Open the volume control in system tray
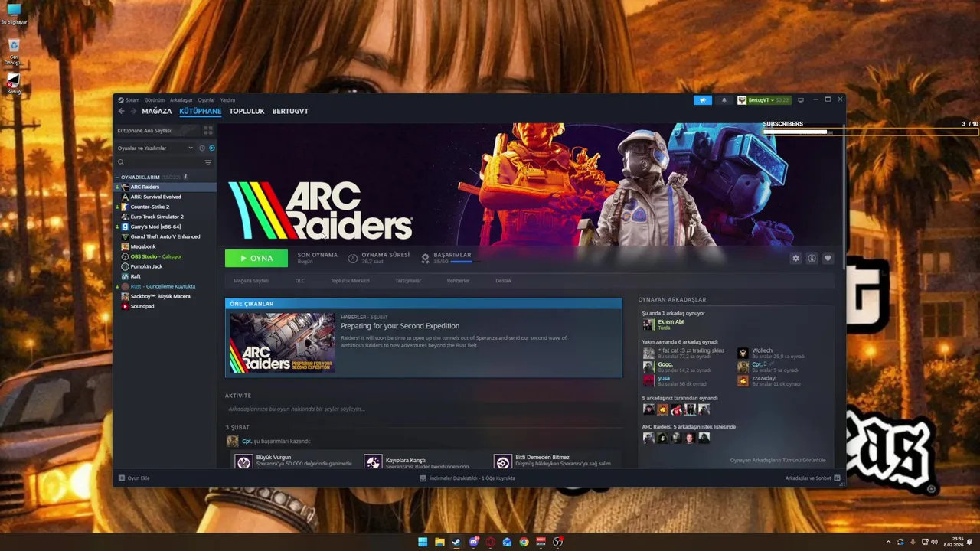980x551 pixels. tap(935, 542)
